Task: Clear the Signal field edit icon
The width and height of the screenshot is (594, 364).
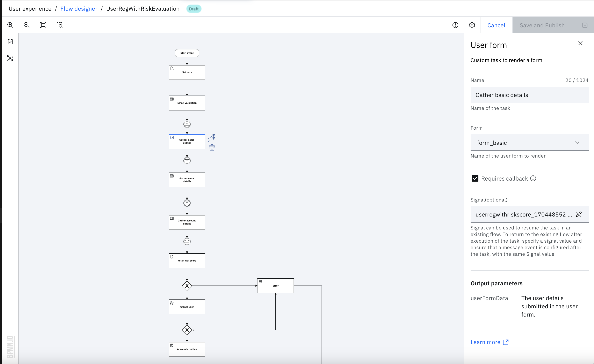Action: click(x=579, y=214)
